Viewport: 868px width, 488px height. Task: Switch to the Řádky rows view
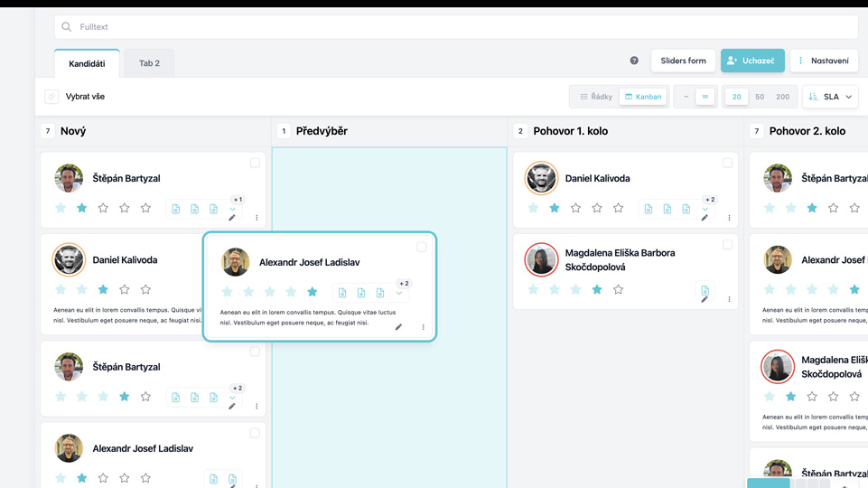[x=596, y=97]
